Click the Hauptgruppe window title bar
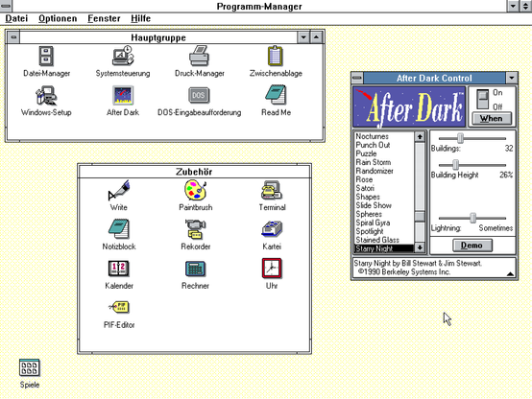Screen dimensions: 532x399 (x=158, y=37)
